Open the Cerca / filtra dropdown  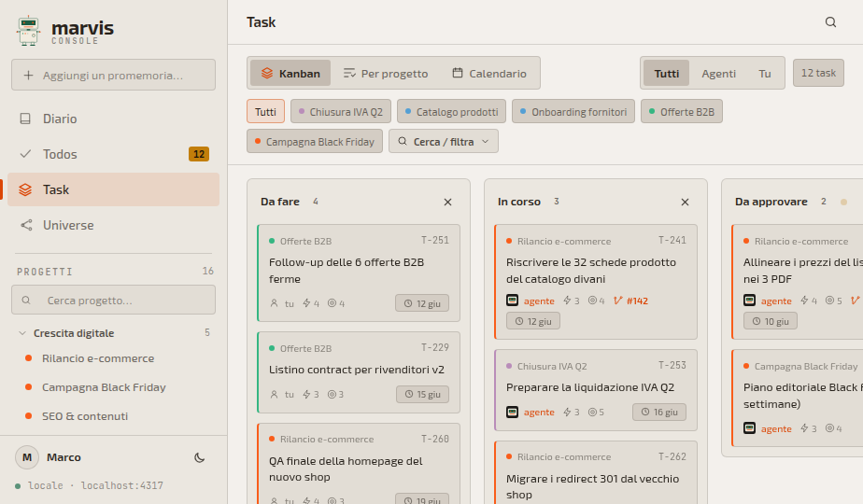444,142
